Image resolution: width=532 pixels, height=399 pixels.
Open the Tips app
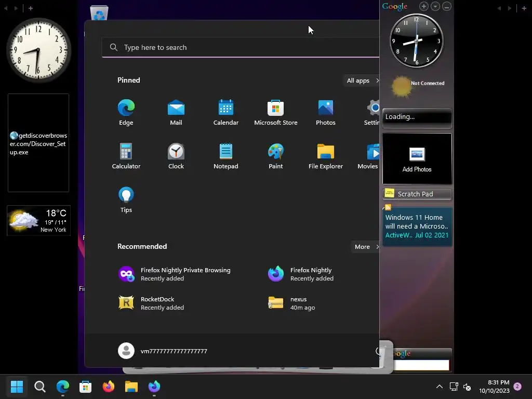126,199
